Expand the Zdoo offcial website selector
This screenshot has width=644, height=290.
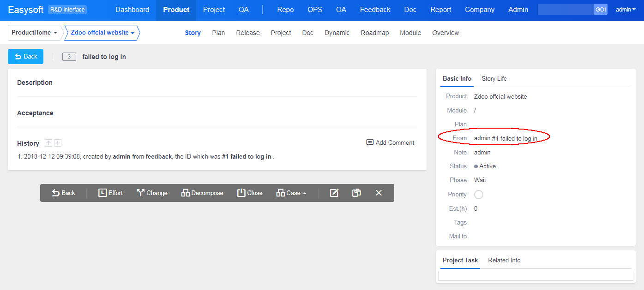102,33
